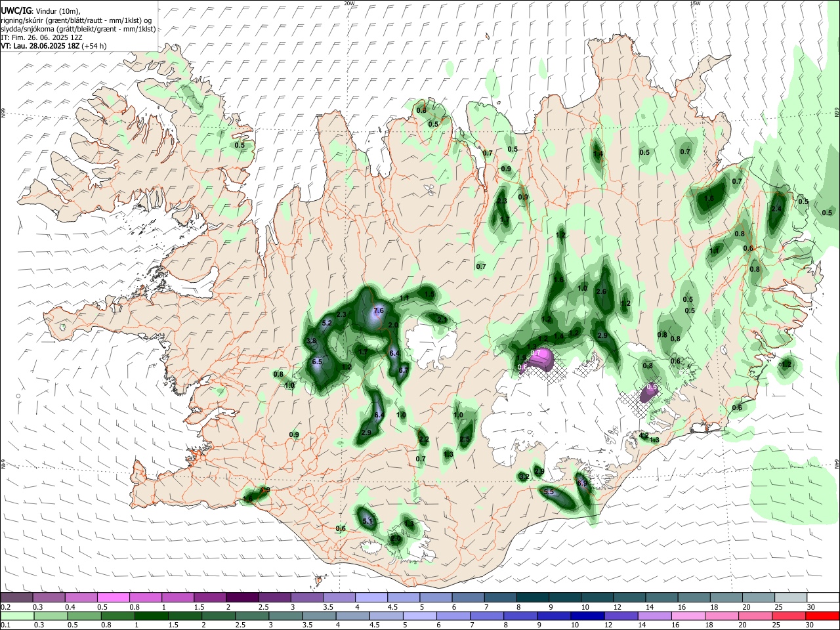
Task: Click the 'slydda/snjókoma' legend description line
Action: (79, 29)
